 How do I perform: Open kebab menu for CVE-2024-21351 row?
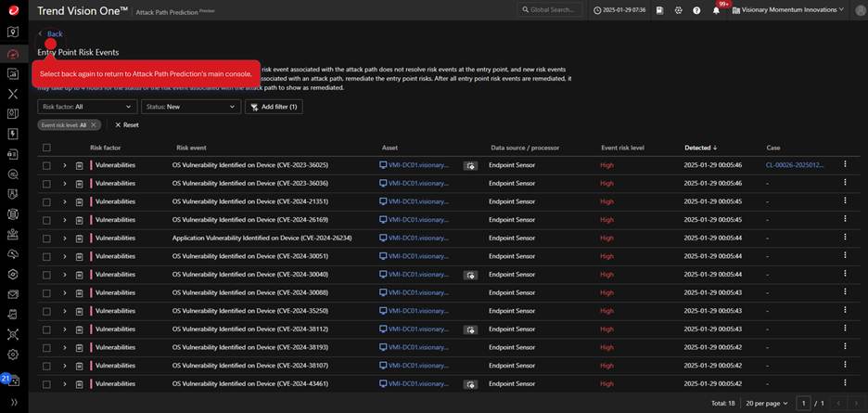point(845,200)
